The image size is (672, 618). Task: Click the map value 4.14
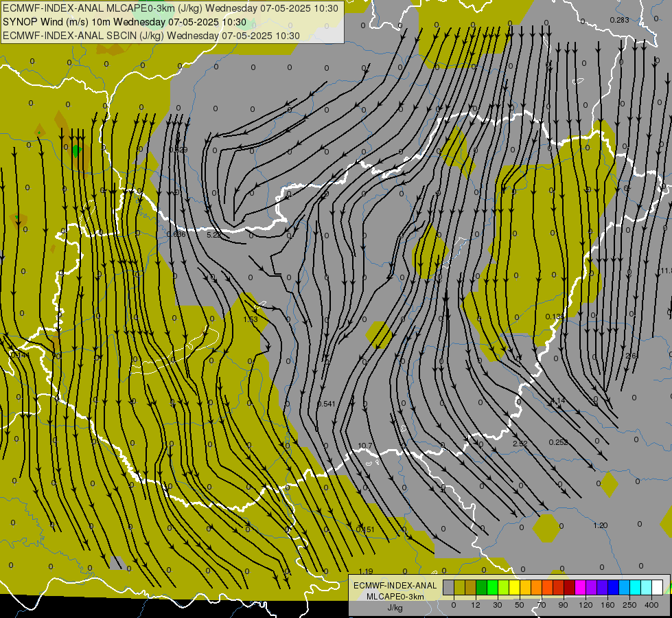pos(557,401)
